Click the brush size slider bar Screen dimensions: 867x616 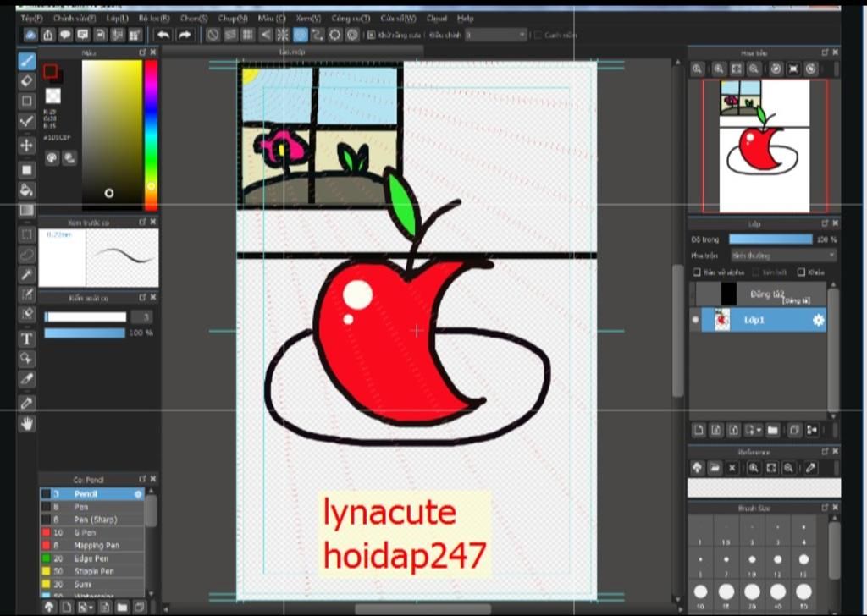pyautogui.click(x=86, y=316)
